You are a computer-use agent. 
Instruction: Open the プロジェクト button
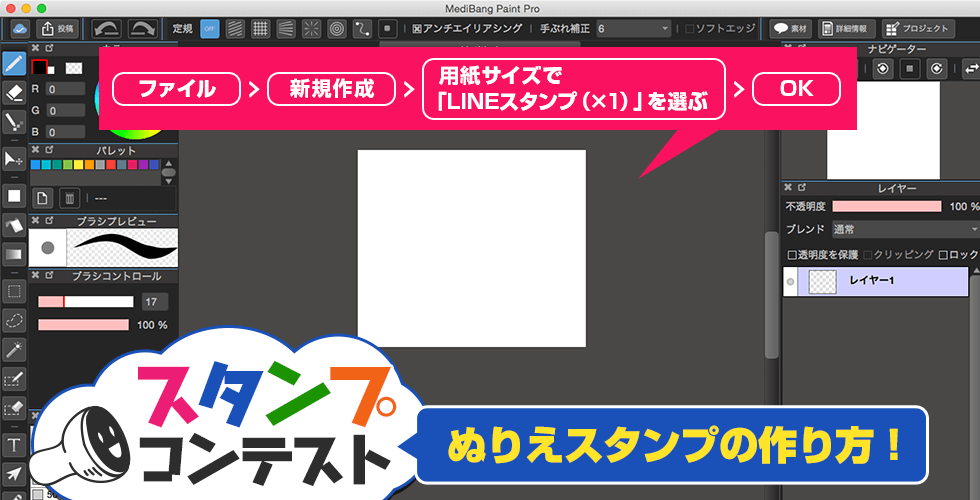point(919,29)
